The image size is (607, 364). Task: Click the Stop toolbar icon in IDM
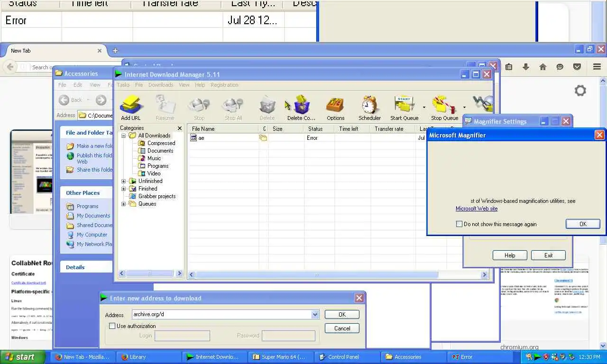(199, 107)
